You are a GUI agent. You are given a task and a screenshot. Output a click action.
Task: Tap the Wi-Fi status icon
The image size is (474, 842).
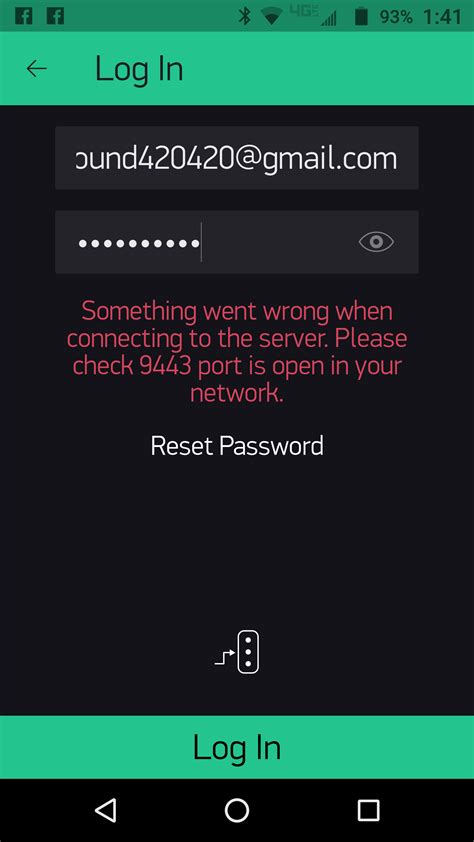[x=273, y=17]
